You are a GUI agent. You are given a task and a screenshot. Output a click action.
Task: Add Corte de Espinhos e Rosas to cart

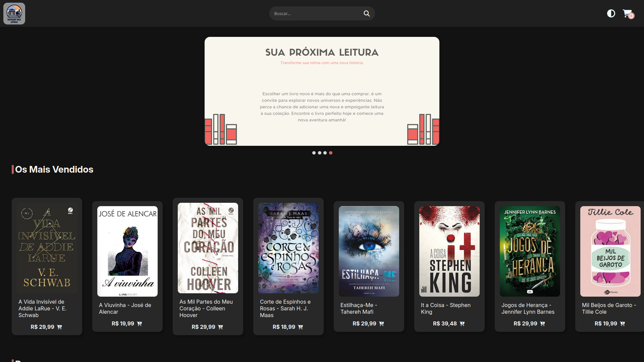coord(300,327)
